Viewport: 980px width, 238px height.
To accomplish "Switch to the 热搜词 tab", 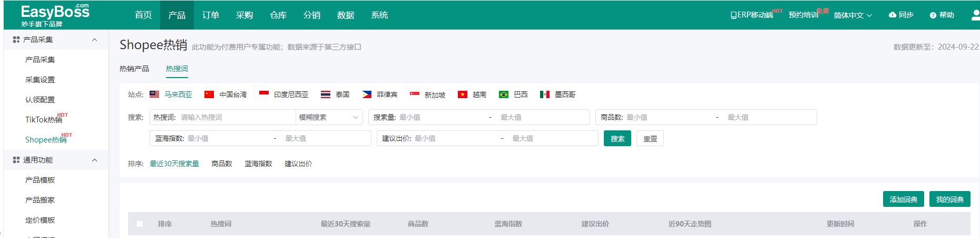I will [x=177, y=69].
